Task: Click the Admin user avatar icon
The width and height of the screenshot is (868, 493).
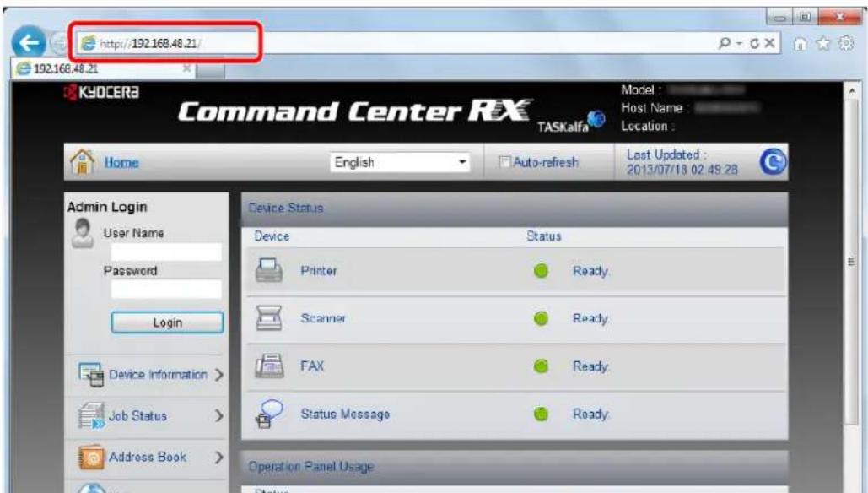Action: coord(83,233)
